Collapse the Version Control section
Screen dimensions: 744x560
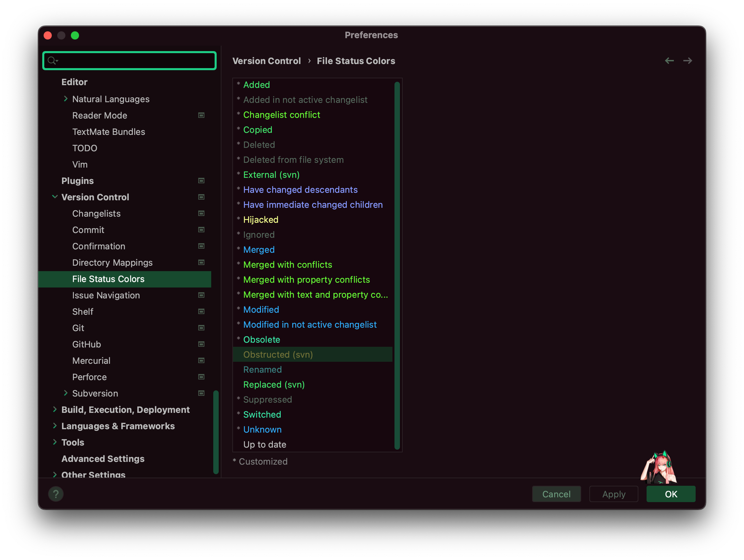[55, 197]
